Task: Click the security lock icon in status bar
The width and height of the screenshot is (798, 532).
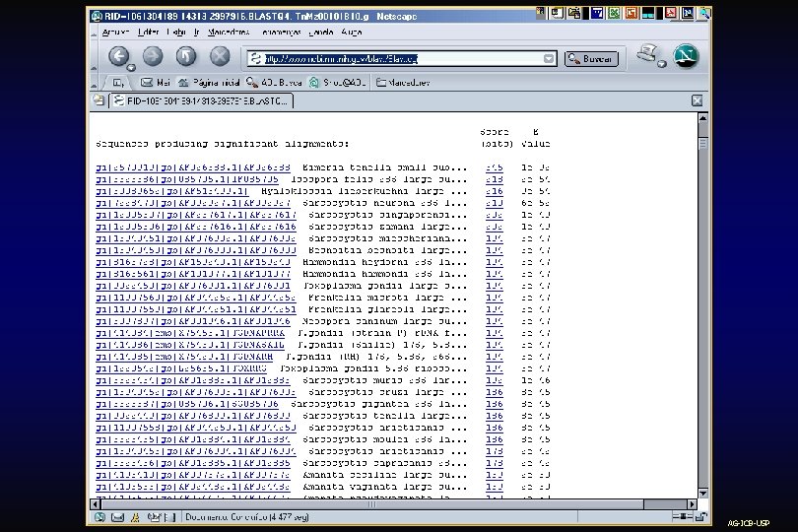Action: [x=700, y=516]
